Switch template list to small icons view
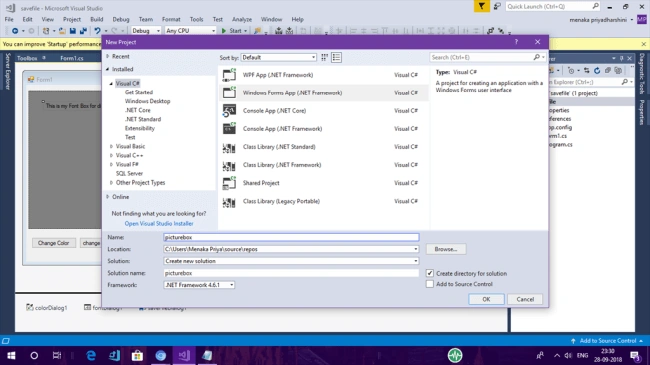Screen dimensions: 650x365 click(x=325, y=57)
